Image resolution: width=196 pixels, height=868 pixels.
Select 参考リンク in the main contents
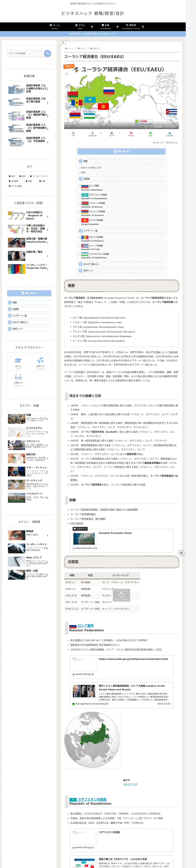tap(89, 271)
